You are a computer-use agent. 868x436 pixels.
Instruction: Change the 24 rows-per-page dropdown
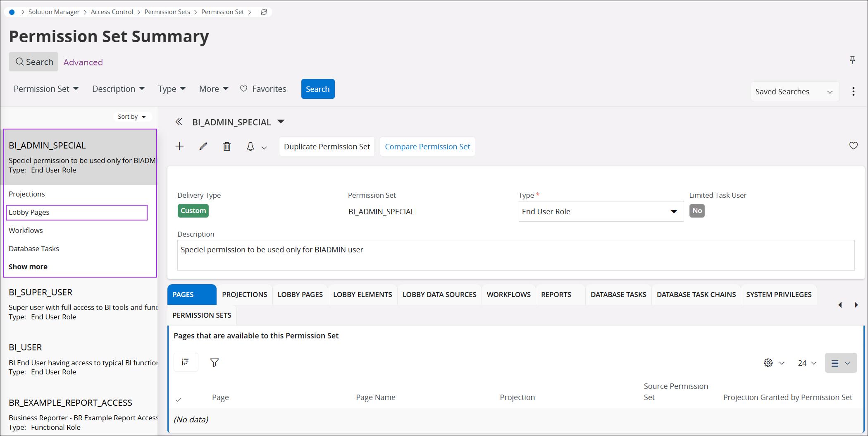click(x=807, y=363)
